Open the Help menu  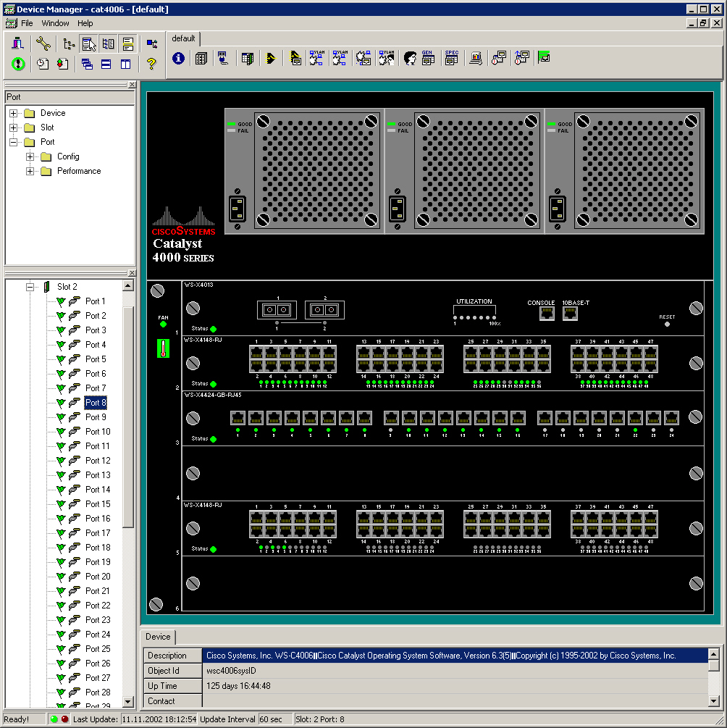[x=85, y=23]
